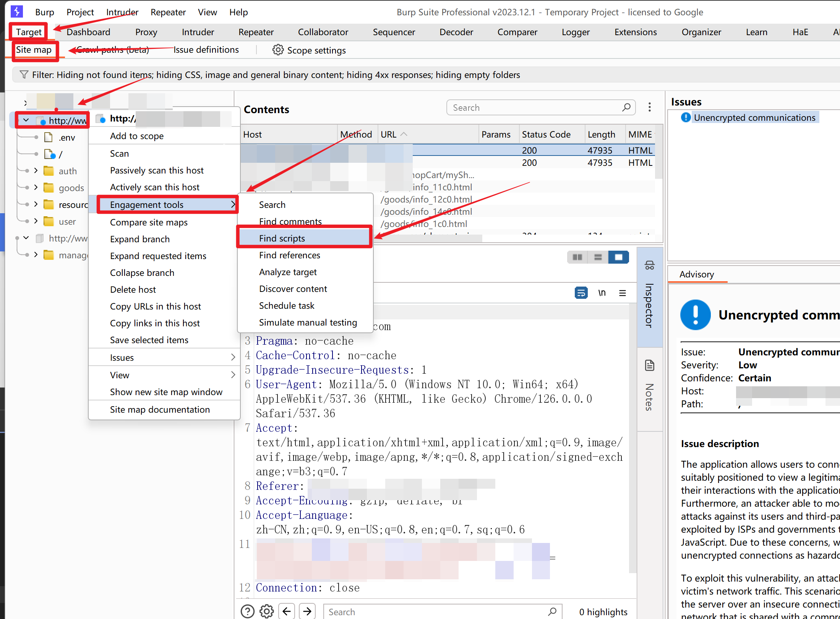Sort Contents by the Length column
The height and width of the screenshot is (619, 840).
605,134
